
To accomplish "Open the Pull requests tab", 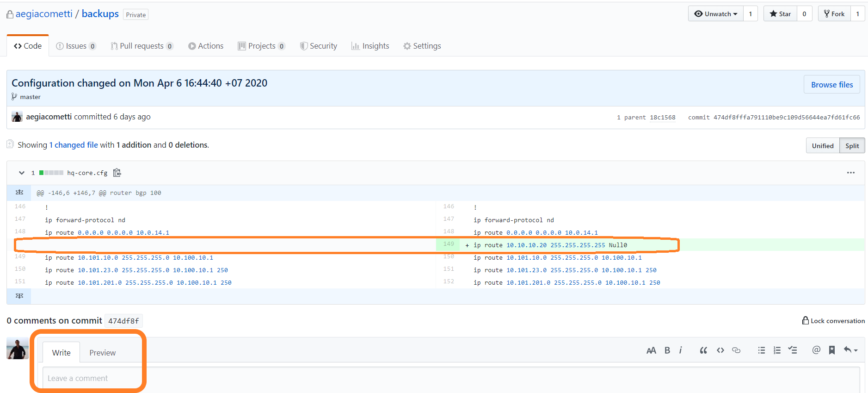I will coord(142,46).
